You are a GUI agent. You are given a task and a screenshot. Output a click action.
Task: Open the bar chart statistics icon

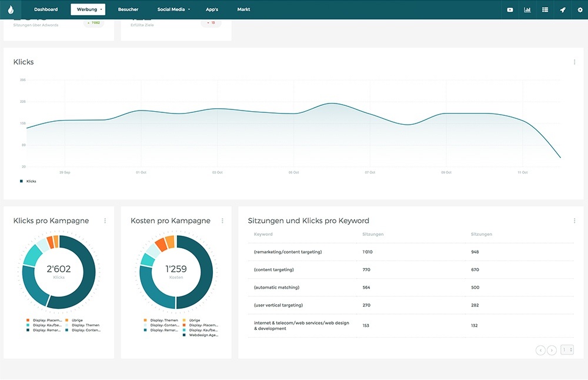527,10
